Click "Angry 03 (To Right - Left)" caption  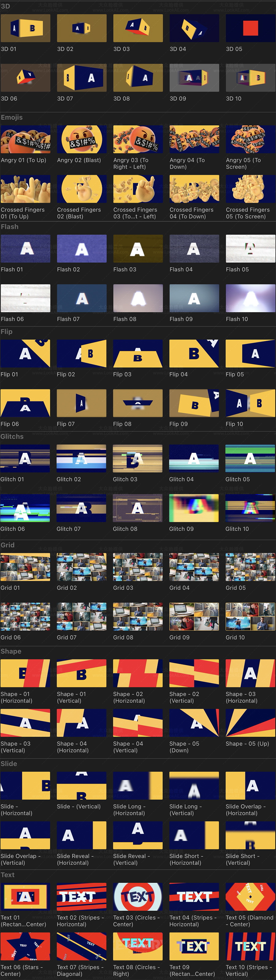tap(131, 164)
